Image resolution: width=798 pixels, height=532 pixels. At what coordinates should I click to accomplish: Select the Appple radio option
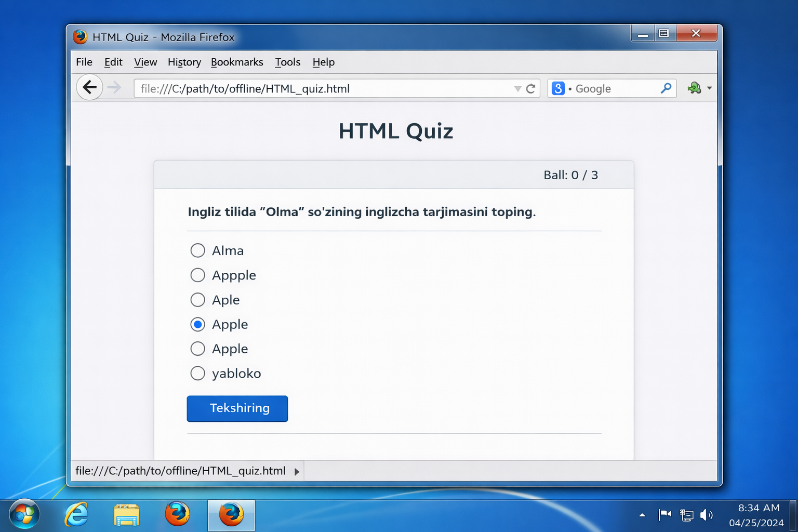[x=197, y=275]
